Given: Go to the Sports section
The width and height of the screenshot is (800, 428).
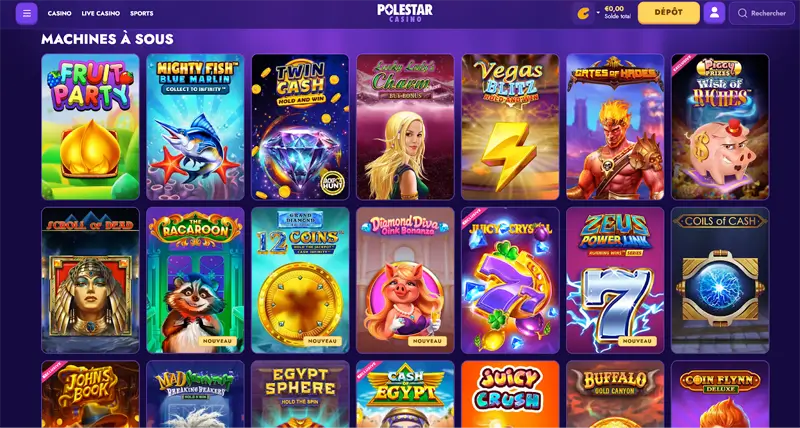Looking at the screenshot, I should (142, 14).
